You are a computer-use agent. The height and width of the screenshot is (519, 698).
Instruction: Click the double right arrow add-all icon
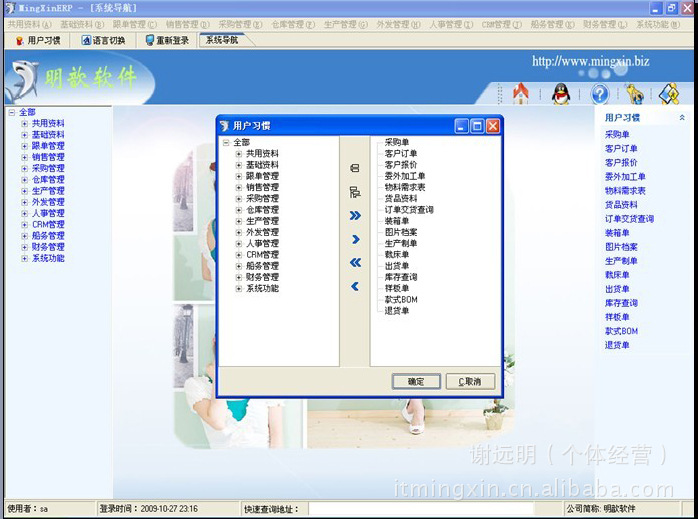(355, 215)
